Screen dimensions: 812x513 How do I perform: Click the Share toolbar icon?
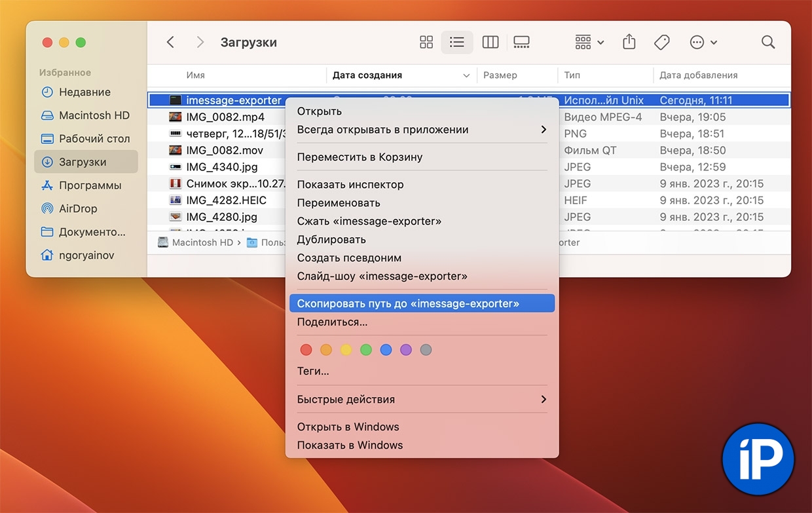629,43
